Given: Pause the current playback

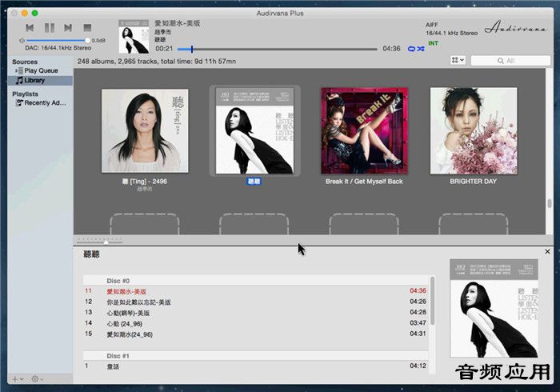Looking at the screenshot, I should tap(50, 27).
